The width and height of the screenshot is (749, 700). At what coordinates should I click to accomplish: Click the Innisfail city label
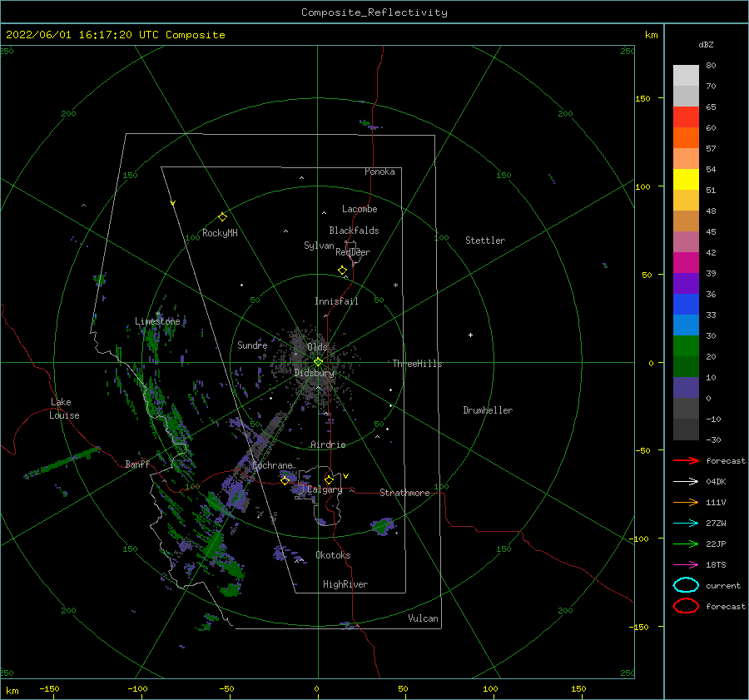[x=336, y=301]
